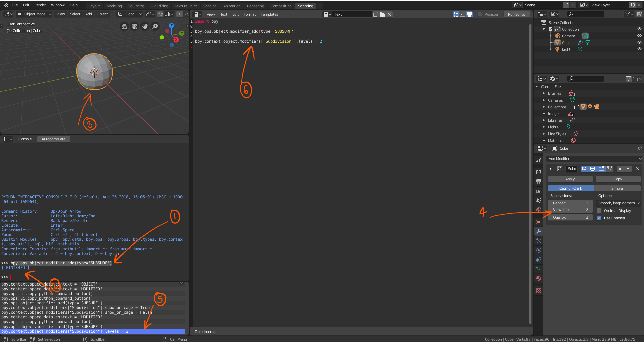The width and height of the screenshot is (644, 342).
Task: Click the New text datablock icon
Action: coord(375,14)
